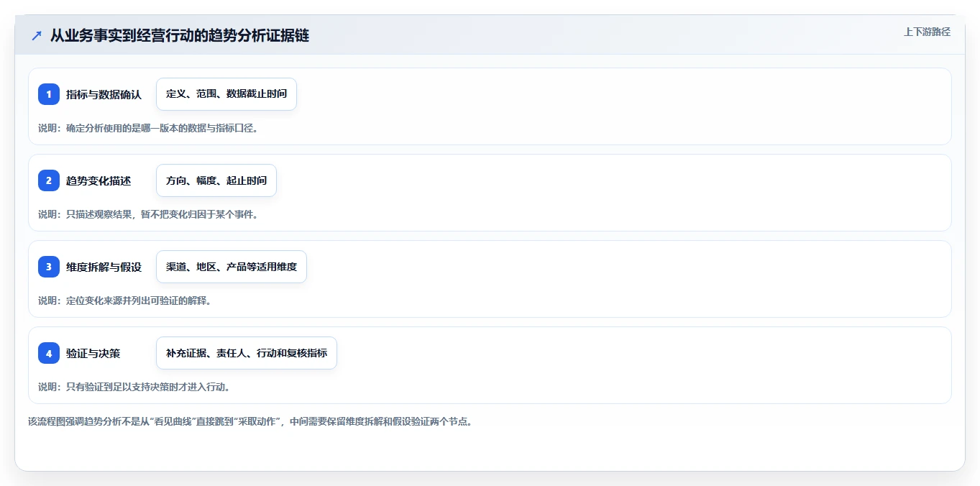Click the footer summary starting 该流程图强调趋势分析
980x486 pixels.
pyautogui.click(x=250, y=422)
